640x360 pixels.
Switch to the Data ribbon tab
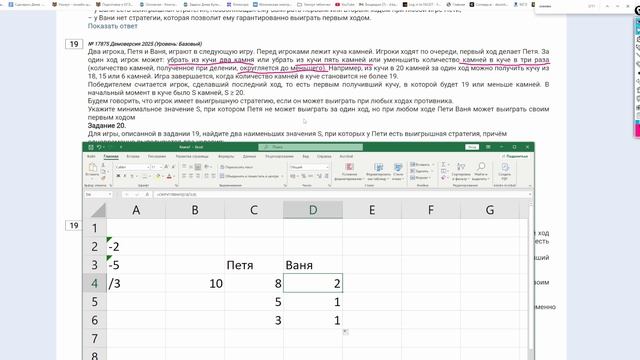point(249,156)
